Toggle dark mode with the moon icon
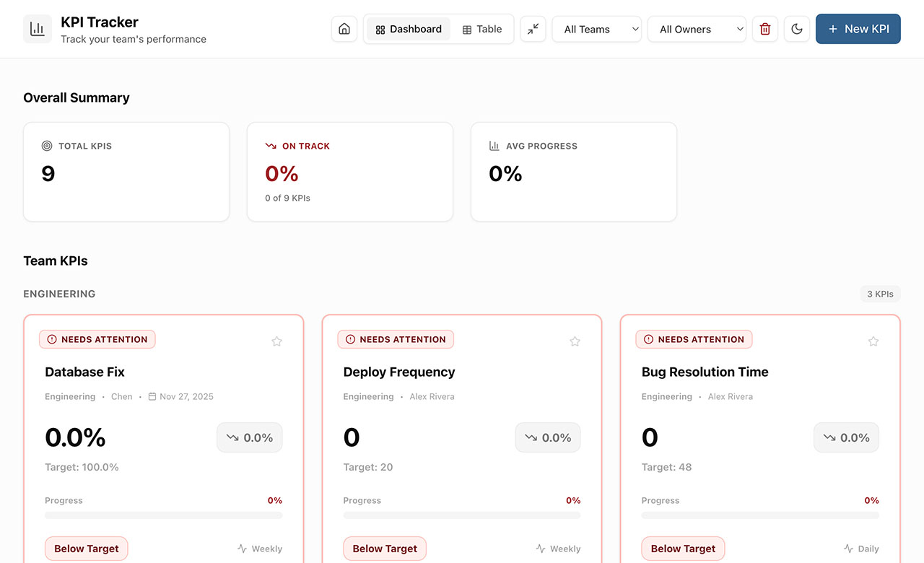This screenshot has height=563, width=924. [797, 29]
